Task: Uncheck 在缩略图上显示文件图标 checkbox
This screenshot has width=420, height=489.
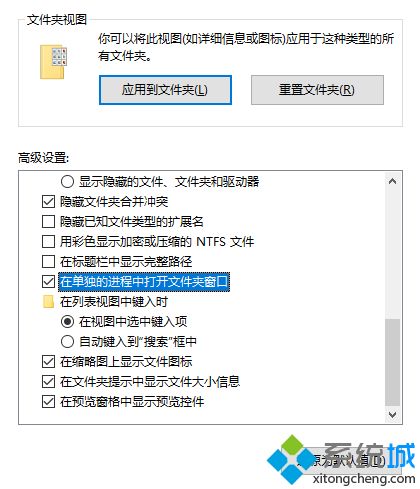Action: click(49, 362)
